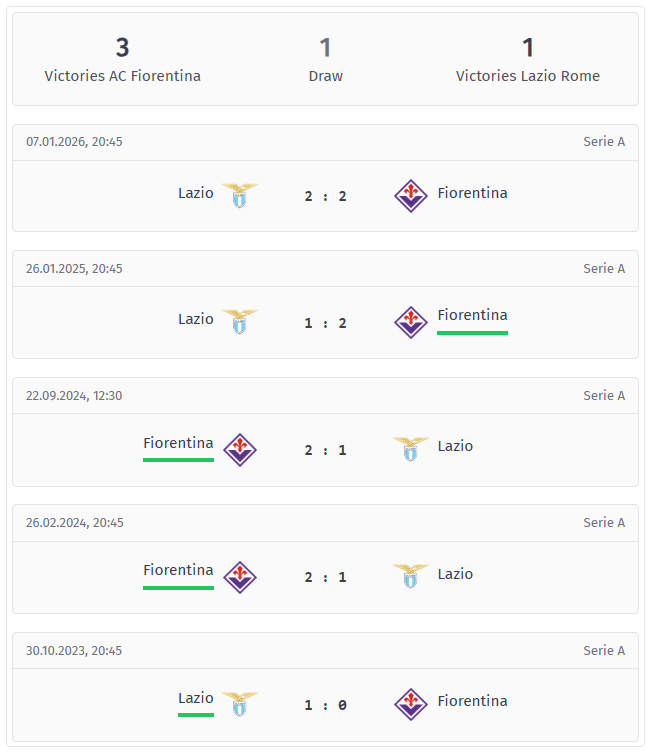
Task: Open the 2 : 2 match score
Action: pos(326,196)
